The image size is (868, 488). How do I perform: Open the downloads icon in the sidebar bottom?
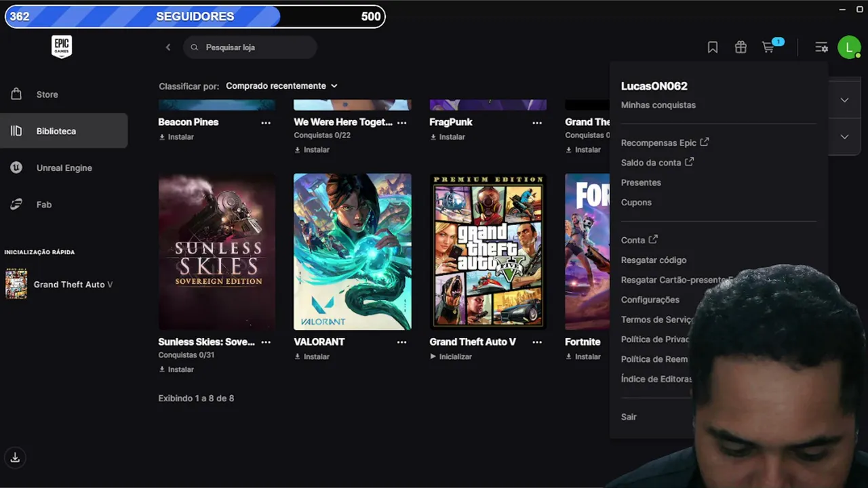pos(15,457)
